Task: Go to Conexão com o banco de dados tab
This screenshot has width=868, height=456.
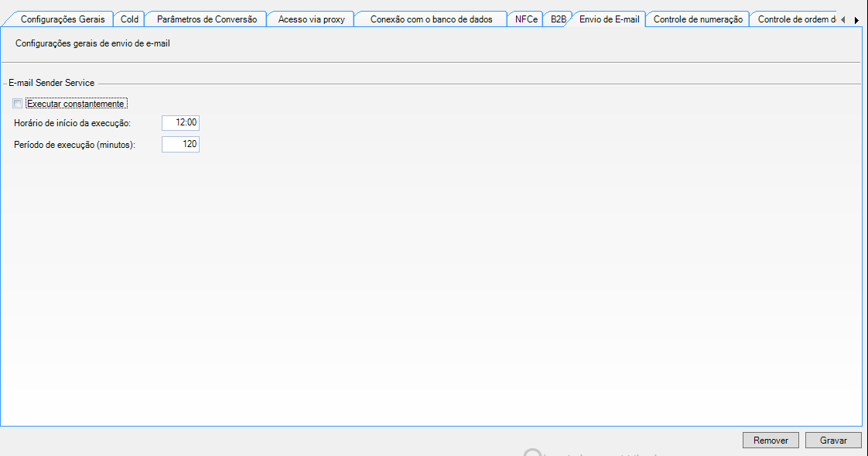Action: tap(431, 19)
